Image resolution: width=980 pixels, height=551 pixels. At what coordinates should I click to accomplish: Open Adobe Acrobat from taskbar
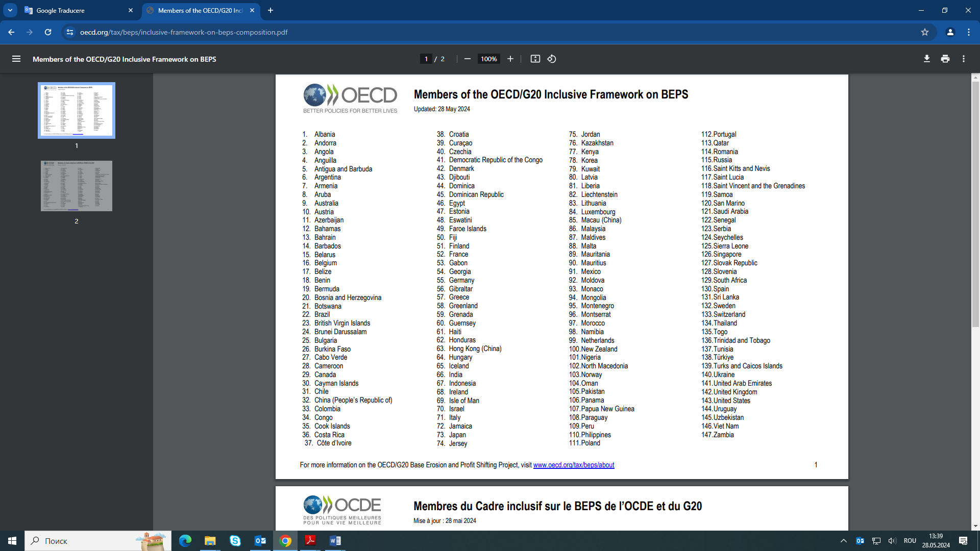pos(310,541)
